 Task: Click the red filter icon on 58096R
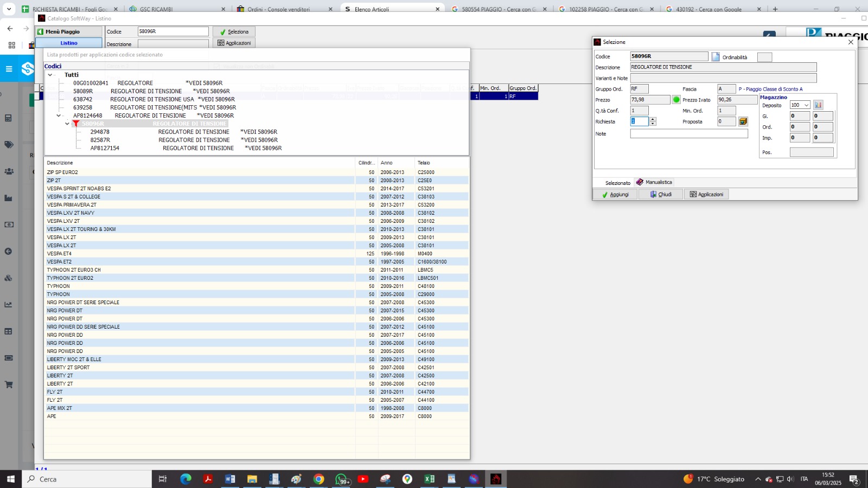point(76,124)
